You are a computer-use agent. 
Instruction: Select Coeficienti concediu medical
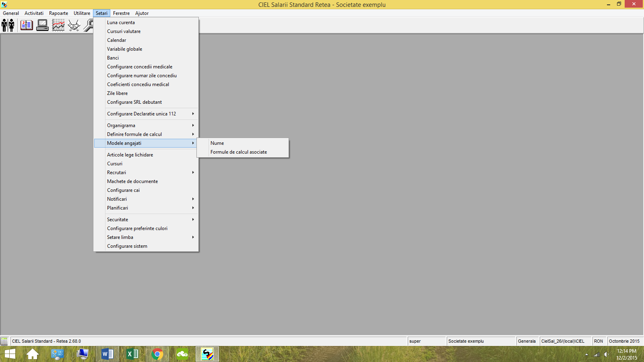click(x=146, y=84)
